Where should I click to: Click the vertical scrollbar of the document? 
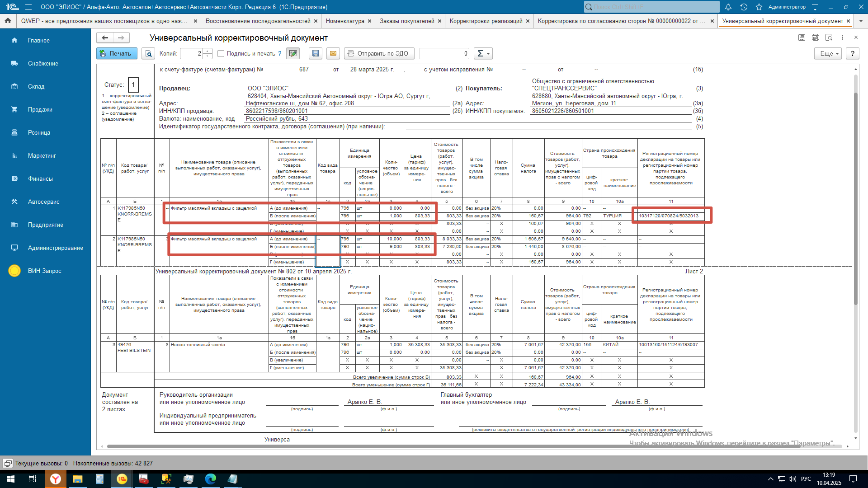855,199
